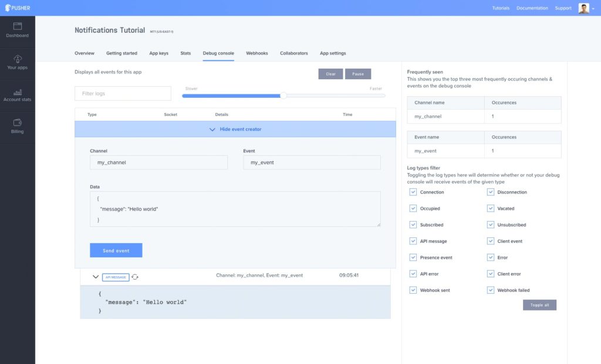
Task: Click the resend icon next to API MESSAGE
Action: click(135, 277)
